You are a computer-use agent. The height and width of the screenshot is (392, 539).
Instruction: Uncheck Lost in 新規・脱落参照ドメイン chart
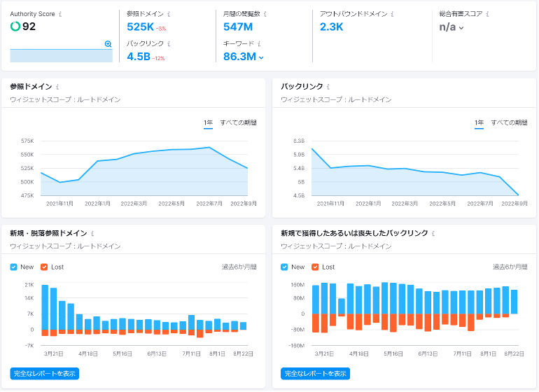point(44,267)
